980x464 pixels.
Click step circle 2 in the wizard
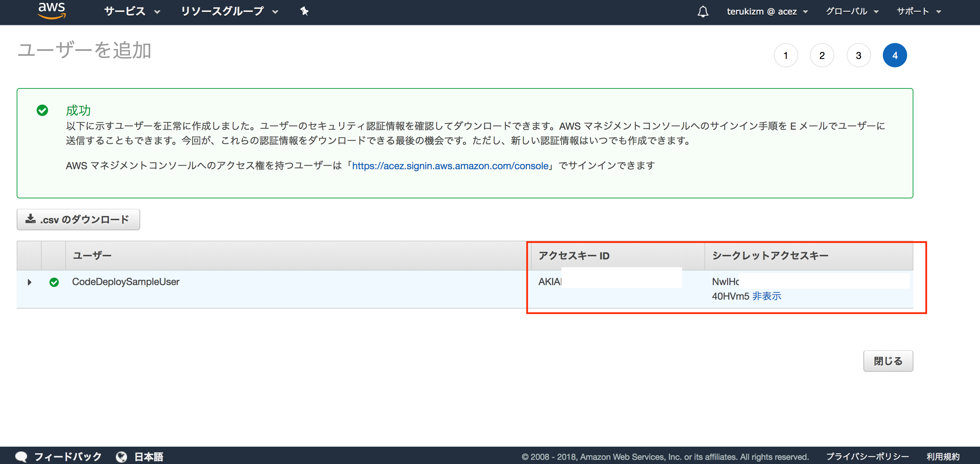click(822, 55)
